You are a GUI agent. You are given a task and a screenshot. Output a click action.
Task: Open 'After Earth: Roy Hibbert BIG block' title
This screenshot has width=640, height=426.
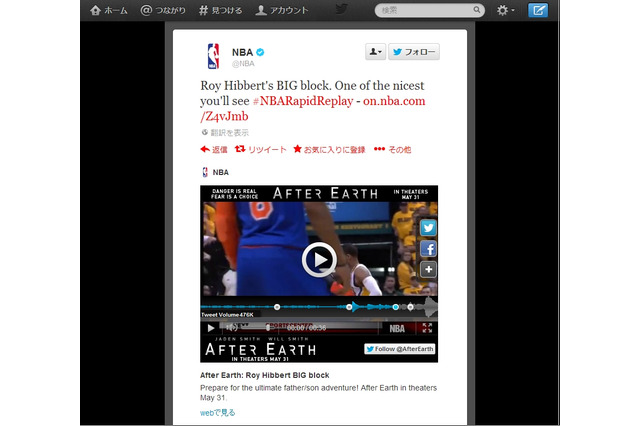264,375
